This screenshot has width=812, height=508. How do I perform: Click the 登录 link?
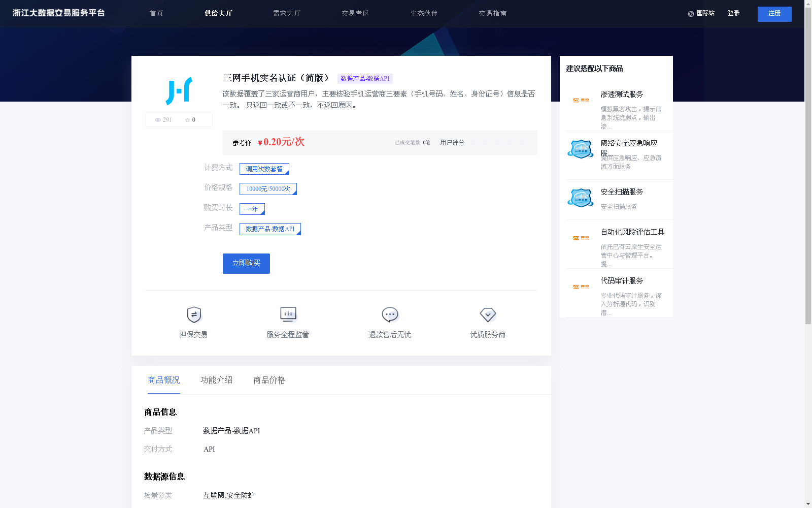pos(733,14)
